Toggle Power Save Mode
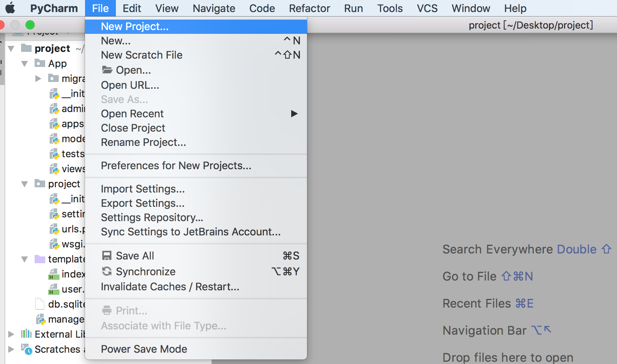The width and height of the screenshot is (617, 364). tap(144, 349)
